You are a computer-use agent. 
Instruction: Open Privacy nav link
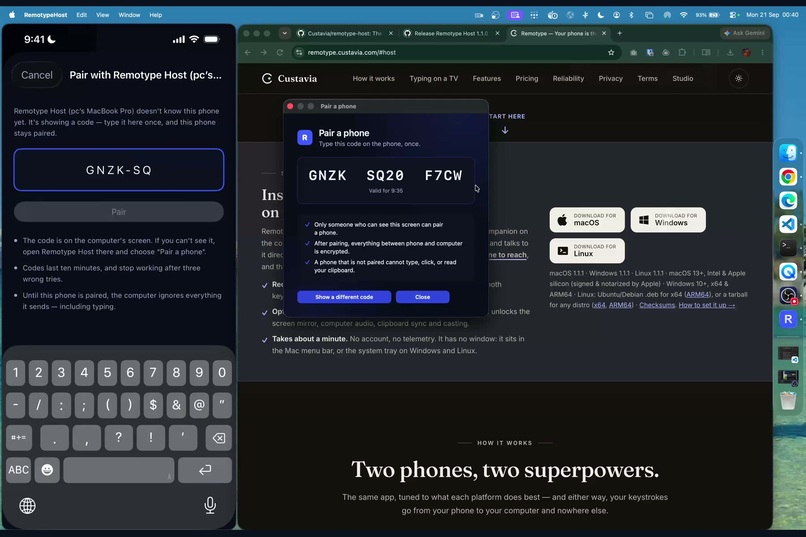tap(611, 79)
